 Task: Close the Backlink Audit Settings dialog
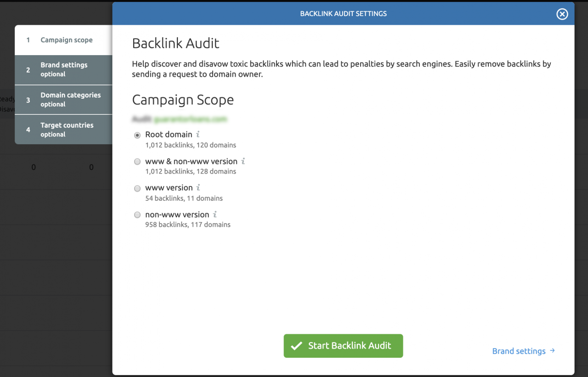(x=562, y=14)
